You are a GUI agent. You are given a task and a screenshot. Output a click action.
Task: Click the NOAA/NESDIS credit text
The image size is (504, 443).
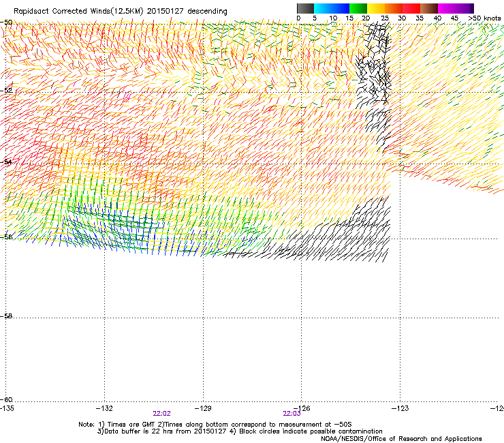pos(401,439)
